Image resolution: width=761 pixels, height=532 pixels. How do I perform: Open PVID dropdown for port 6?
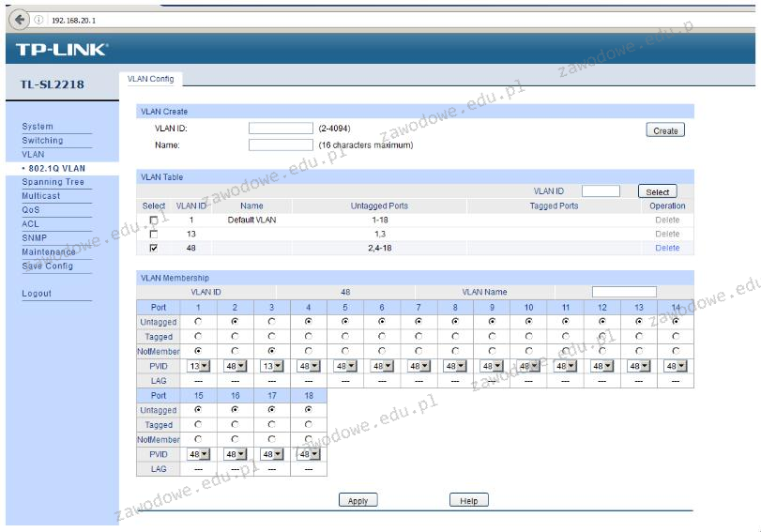[x=383, y=366]
